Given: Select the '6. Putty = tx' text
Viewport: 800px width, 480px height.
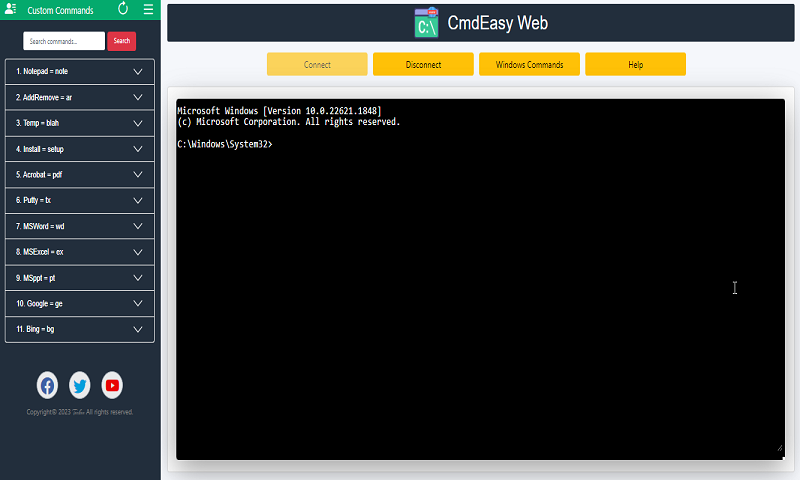Looking at the screenshot, I should click(x=33, y=200).
